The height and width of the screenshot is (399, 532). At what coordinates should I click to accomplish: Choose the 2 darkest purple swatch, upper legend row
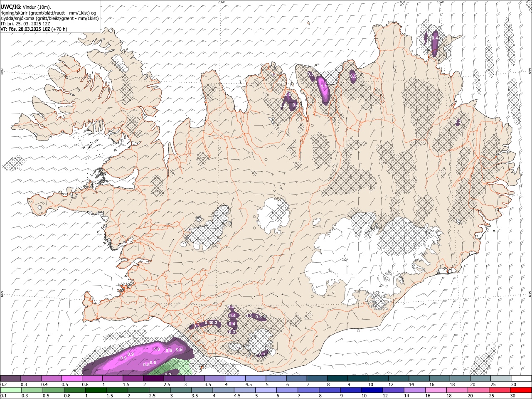153,378
